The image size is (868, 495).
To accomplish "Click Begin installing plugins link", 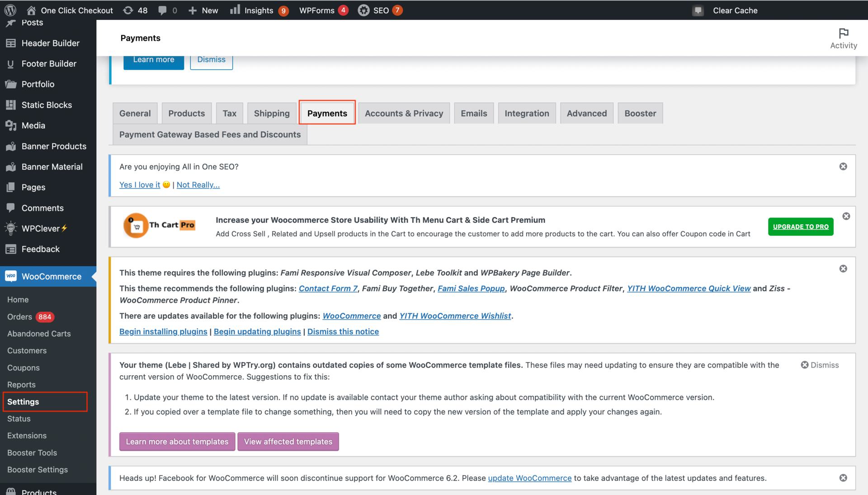I will [163, 331].
